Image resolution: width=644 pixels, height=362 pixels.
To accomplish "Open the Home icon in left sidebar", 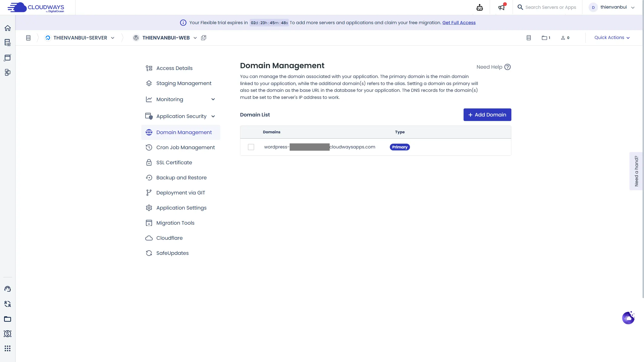I will coord(8,28).
